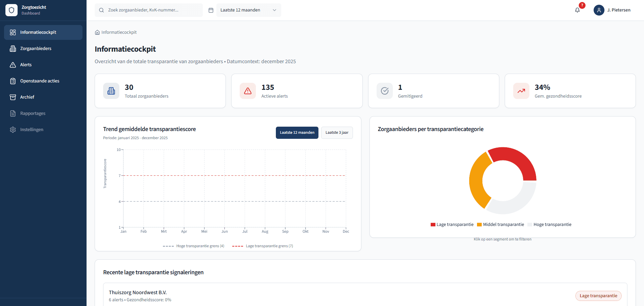This screenshot has height=306, width=644.
Task: Click checkmark icon on Gemitigeerd card
Action: click(385, 91)
